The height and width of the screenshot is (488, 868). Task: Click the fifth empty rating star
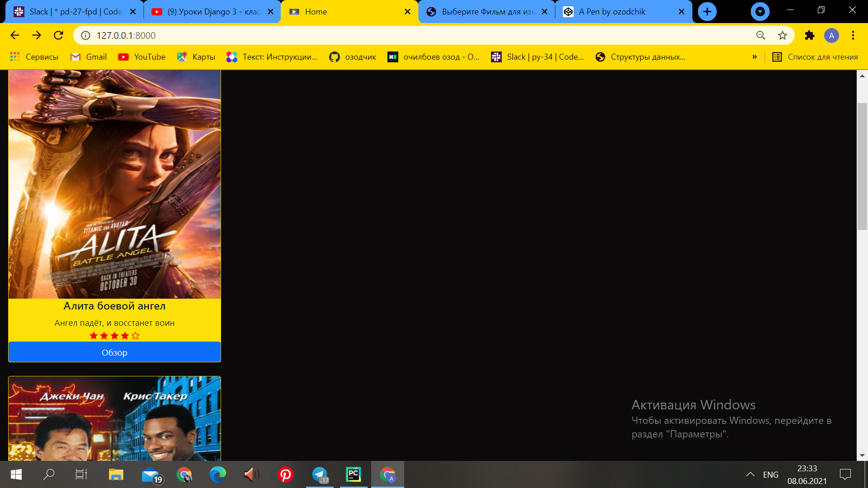(136, 336)
